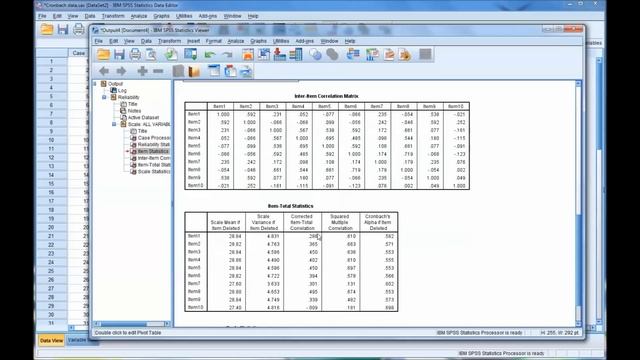This screenshot has width=640, height=360.
Task: Open Viewer's Format menu
Action: point(213,41)
